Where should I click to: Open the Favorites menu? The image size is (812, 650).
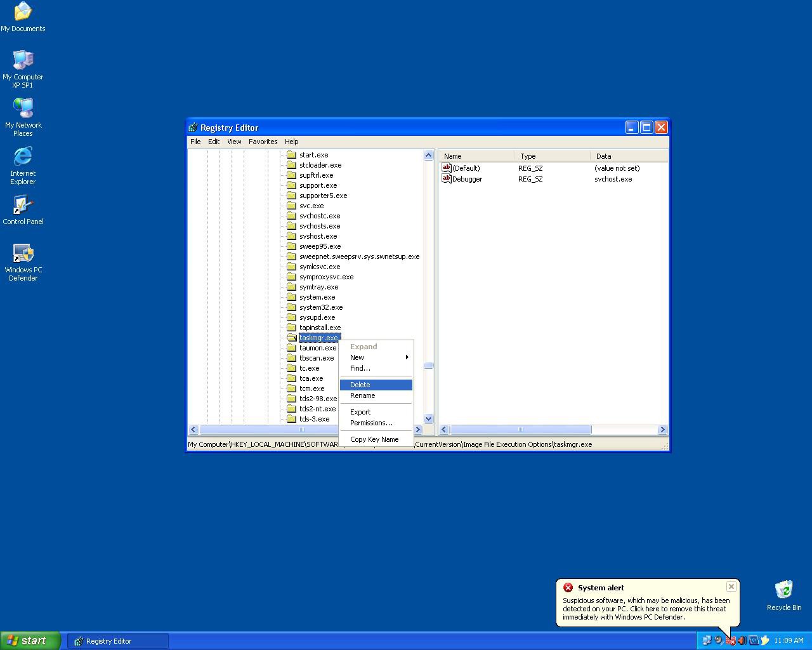point(263,142)
